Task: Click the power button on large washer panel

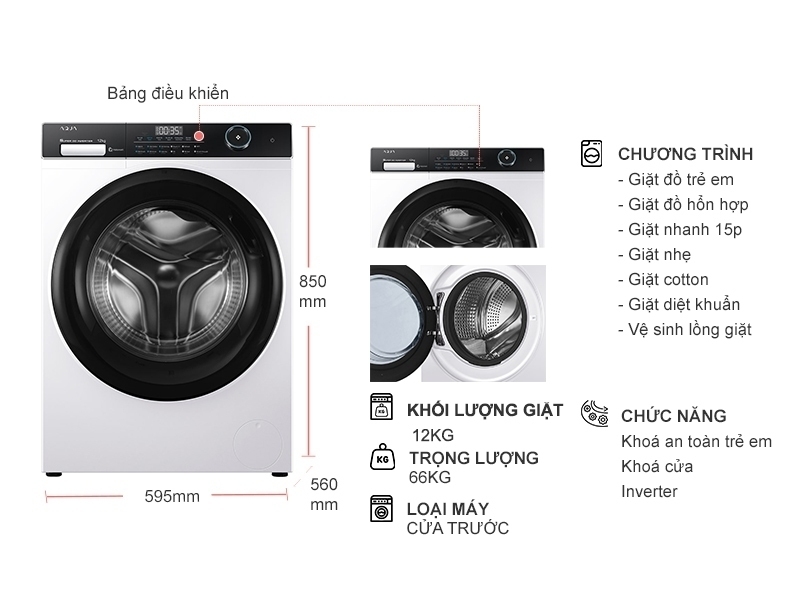Action: coord(272,140)
